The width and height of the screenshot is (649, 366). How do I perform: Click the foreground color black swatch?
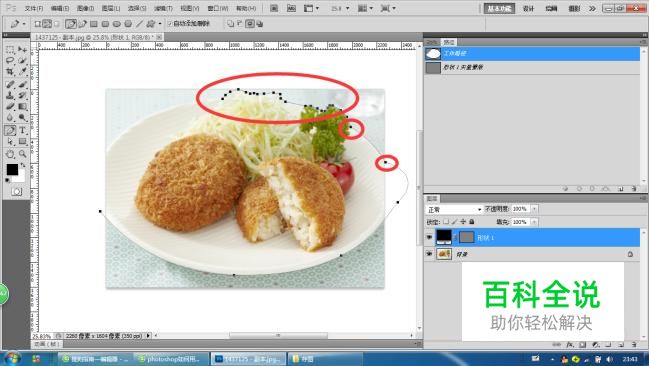pos(12,169)
